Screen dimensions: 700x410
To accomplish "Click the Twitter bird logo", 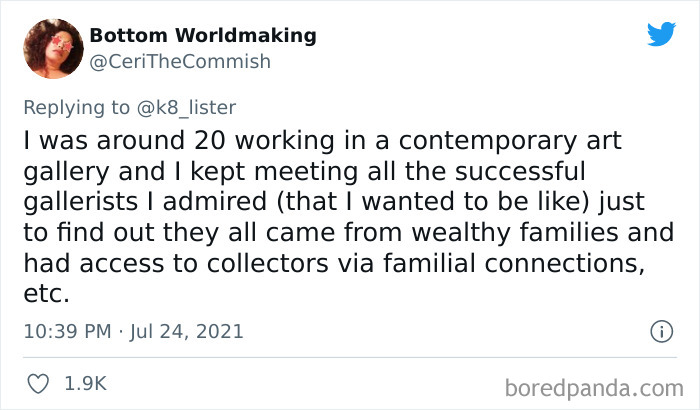I will click(662, 33).
